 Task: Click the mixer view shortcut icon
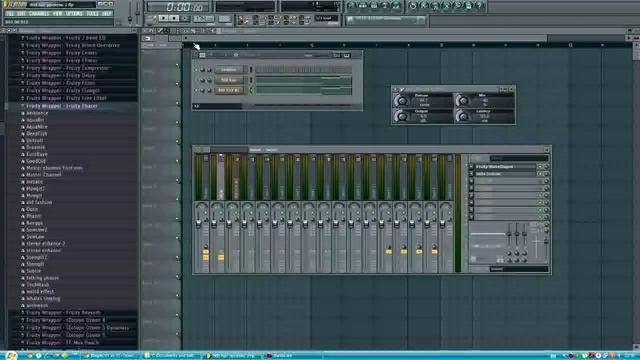point(396,6)
